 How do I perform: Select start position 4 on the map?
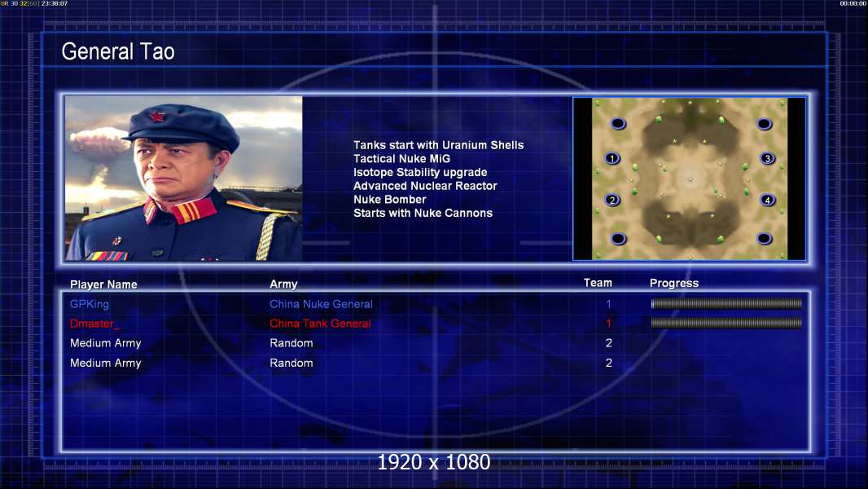pyautogui.click(x=767, y=200)
